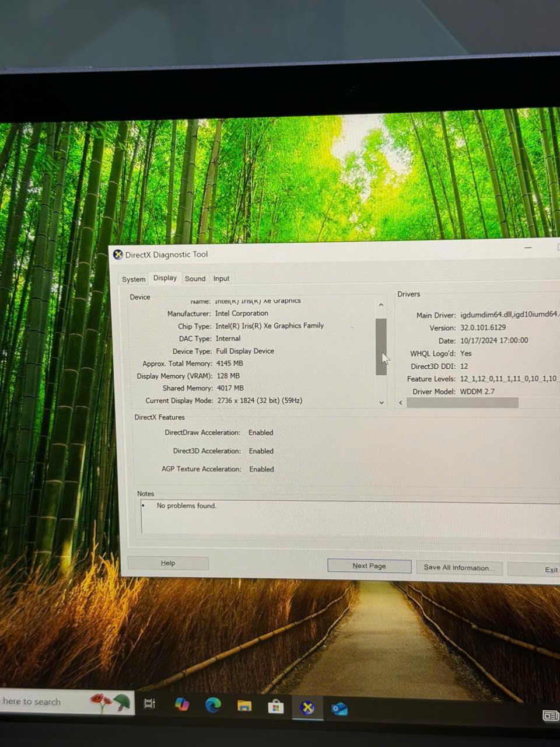This screenshot has width=560, height=747.
Task: Open the touch keyboard tray icon
Action: point(550,715)
